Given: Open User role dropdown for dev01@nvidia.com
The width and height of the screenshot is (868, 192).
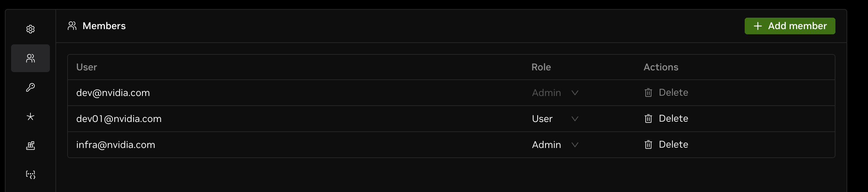Looking at the screenshot, I should click(555, 119).
